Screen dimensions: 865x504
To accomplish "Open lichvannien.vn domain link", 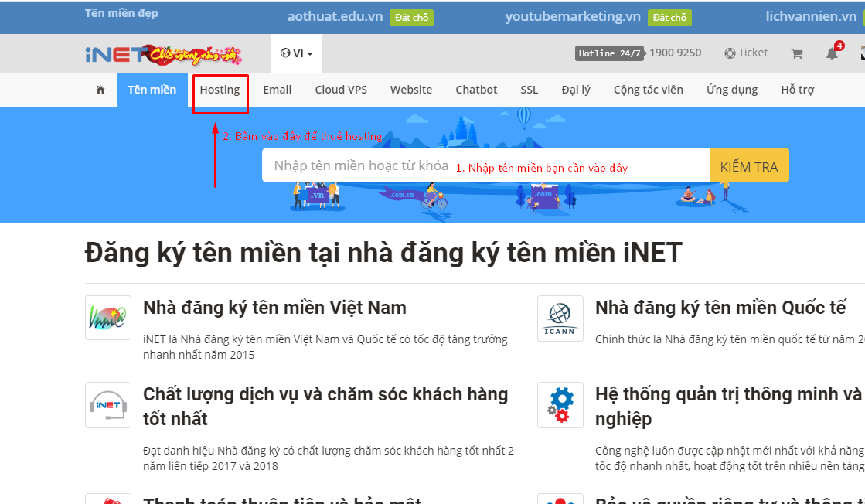I will (x=811, y=16).
